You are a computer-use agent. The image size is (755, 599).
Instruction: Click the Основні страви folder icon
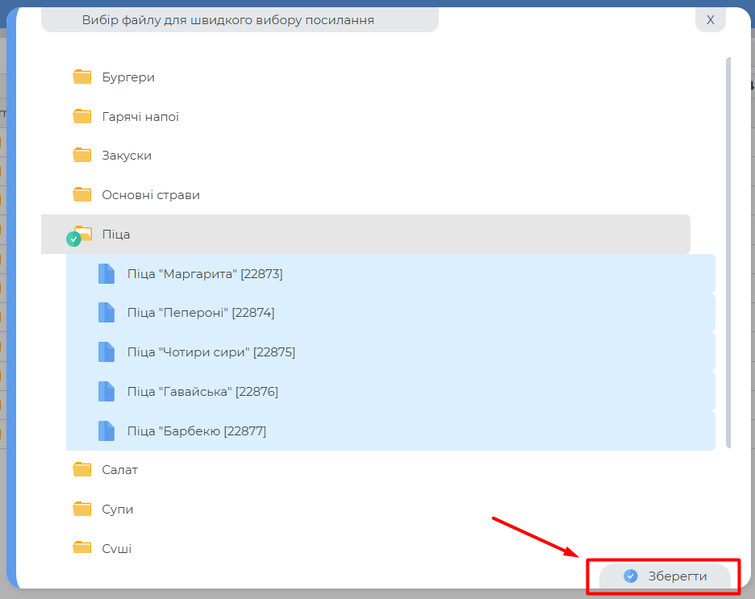[82, 194]
